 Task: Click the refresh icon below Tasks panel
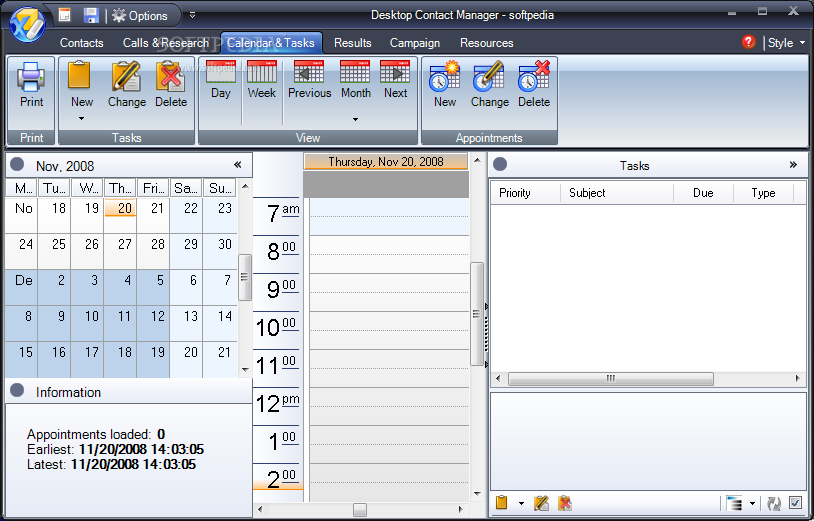click(774, 503)
